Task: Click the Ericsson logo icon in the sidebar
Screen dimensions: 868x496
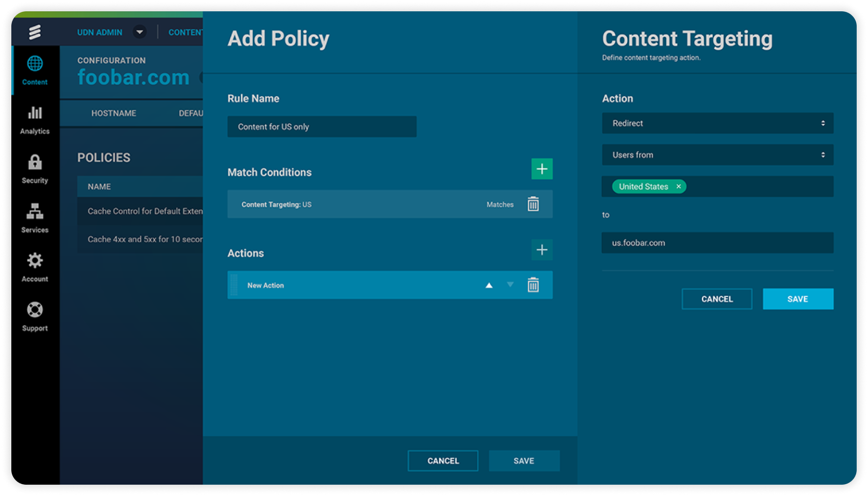Action: tap(35, 32)
